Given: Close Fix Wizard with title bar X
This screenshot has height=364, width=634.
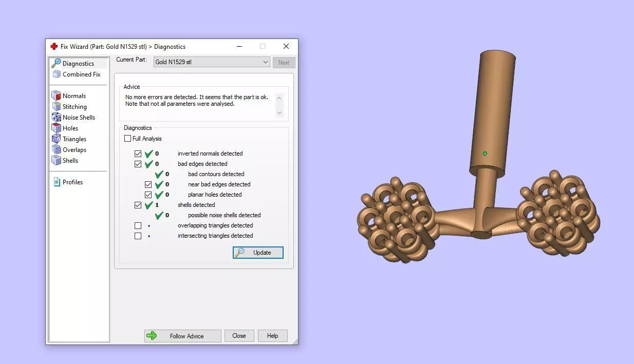Looking at the screenshot, I should coord(286,46).
